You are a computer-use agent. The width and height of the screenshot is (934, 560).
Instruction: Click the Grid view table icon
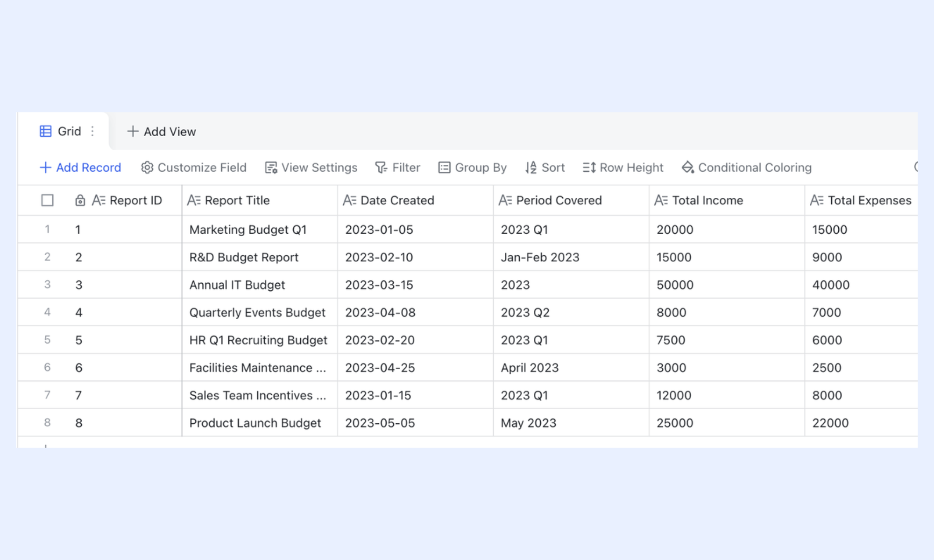click(46, 132)
